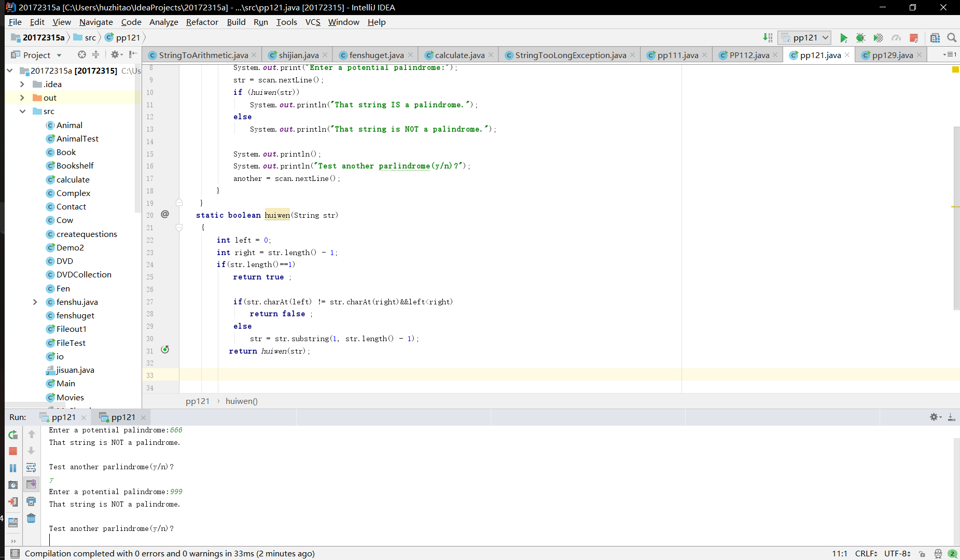Close the first pp121 Run tab
960x560 pixels.
point(84,417)
